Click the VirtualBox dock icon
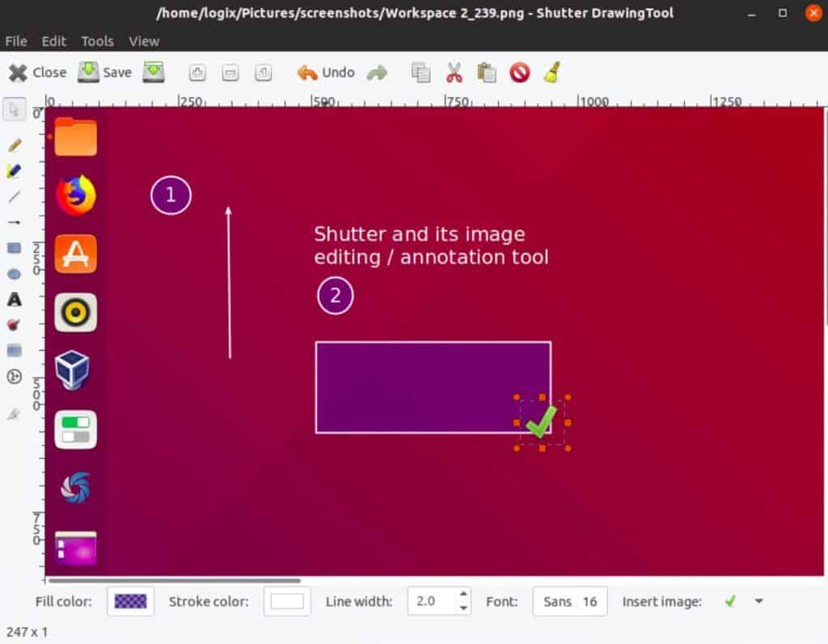This screenshot has height=644, width=828. click(72, 370)
